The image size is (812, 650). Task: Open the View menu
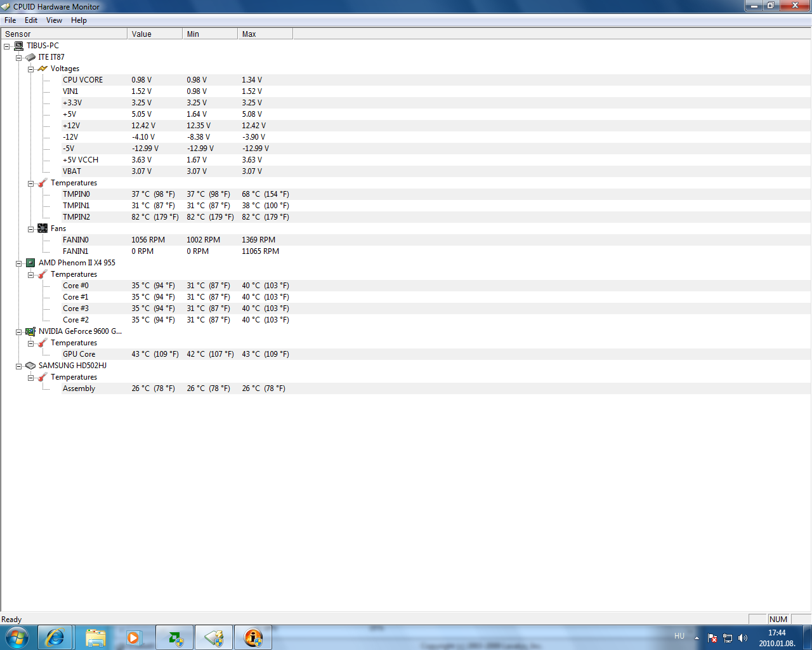[x=54, y=20]
